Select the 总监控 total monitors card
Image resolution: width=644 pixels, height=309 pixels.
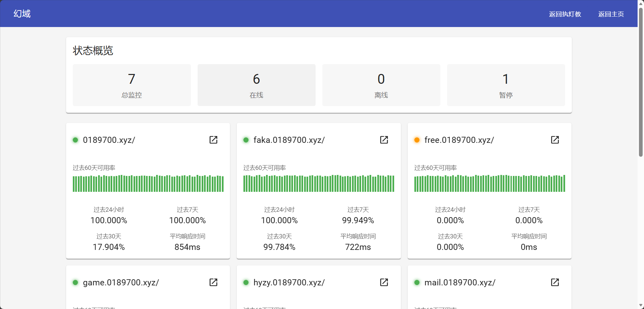coord(132,85)
